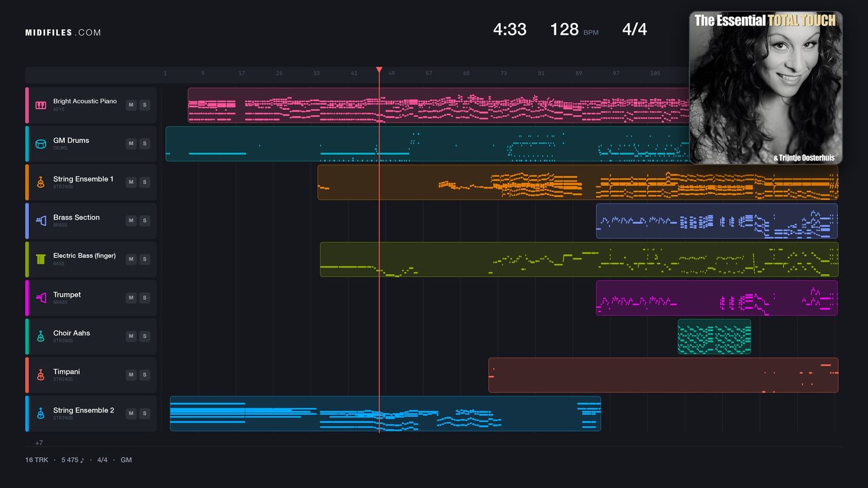Jump to bar 73 on the ruler
Screen dimensions: 868x488
pyautogui.click(x=503, y=73)
